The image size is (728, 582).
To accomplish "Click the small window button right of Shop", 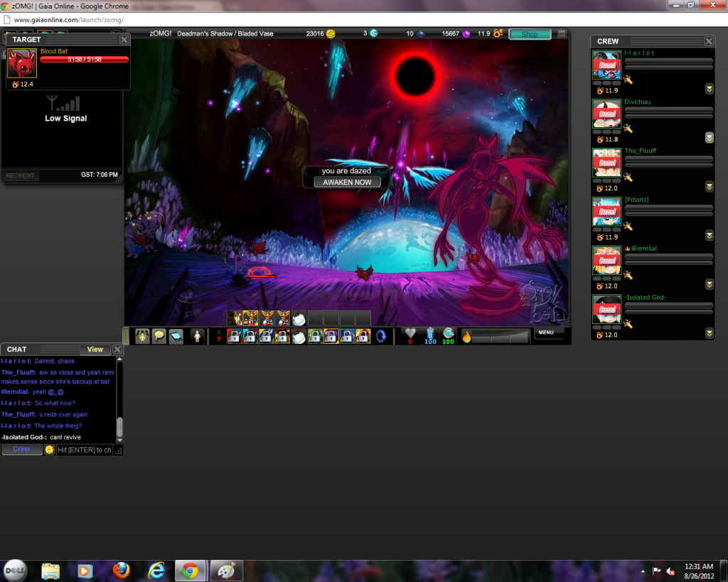I will pyautogui.click(x=562, y=33).
